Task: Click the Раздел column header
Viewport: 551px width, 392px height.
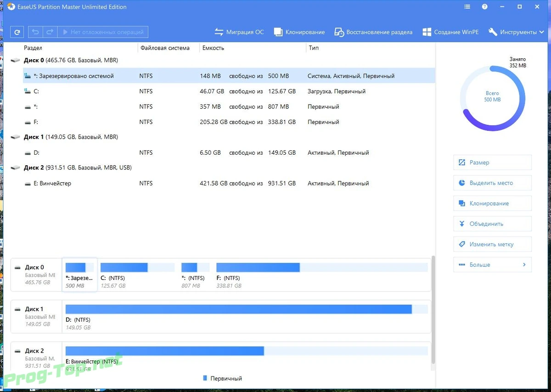Action: coord(33,48)
